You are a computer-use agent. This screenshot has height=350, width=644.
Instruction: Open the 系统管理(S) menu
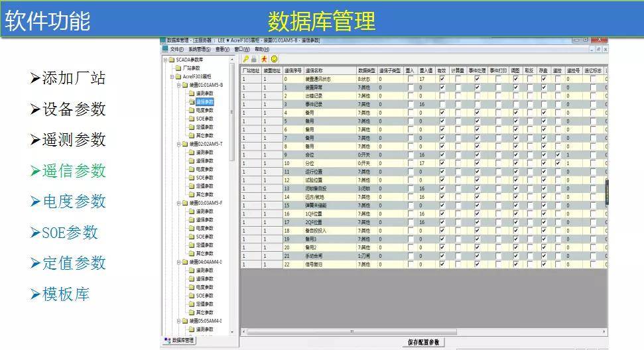[x=199, y=49]
